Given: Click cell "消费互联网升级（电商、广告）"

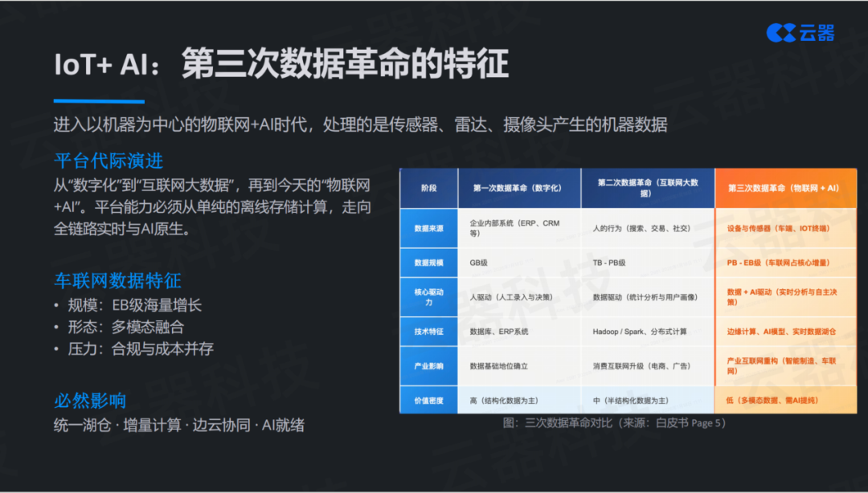Looking at the screenshot, I should pos(648,366).
